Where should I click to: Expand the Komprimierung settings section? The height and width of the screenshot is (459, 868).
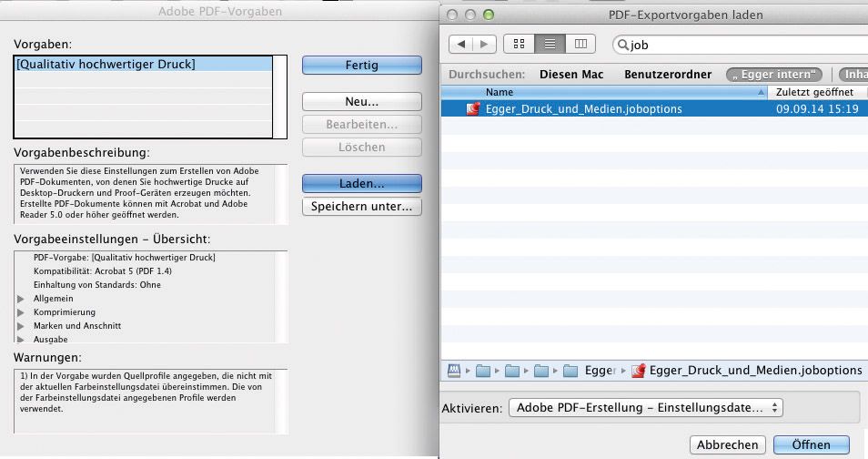(21, 312)
